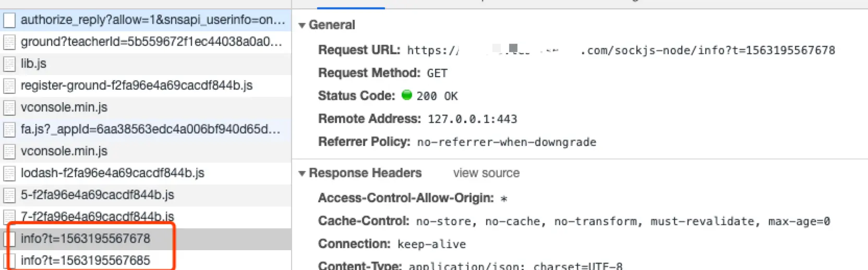The image size is (868, 270).
Task: Select the info?t=1563195567685 request
Action: coord(146,260)
